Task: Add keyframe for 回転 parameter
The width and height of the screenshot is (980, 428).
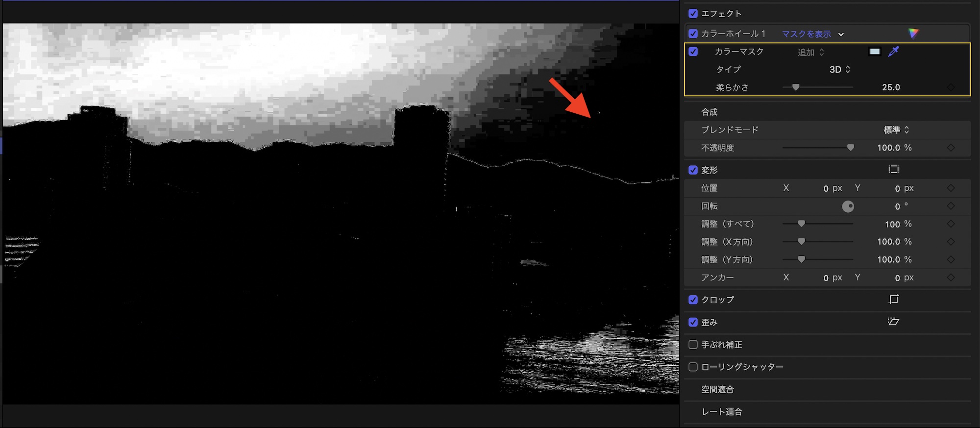Action: point(951,206)
